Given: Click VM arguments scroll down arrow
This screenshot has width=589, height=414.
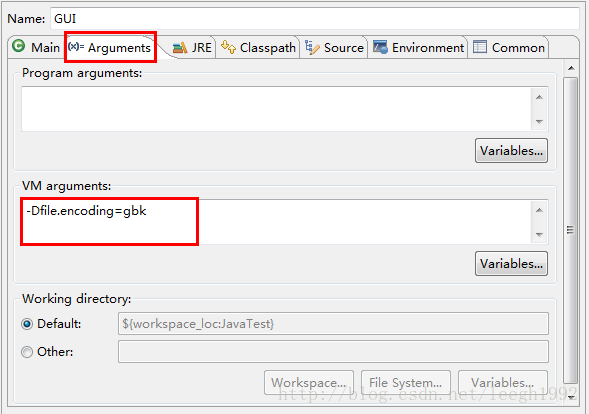Looking at the screenshot, I should [539, 234].
